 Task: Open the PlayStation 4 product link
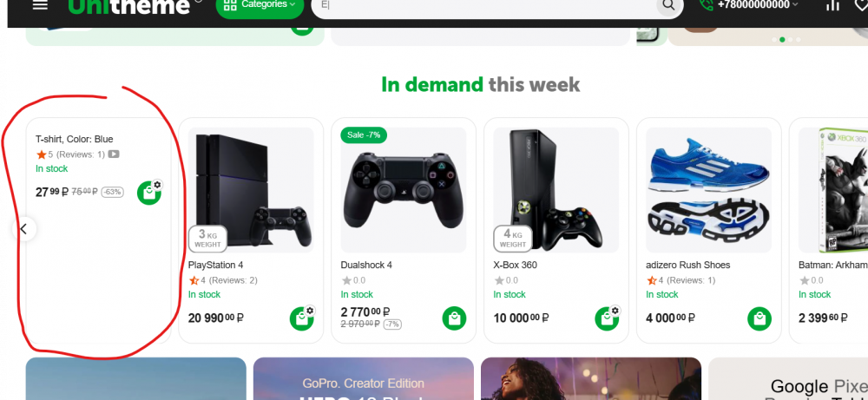click(215, 265)
